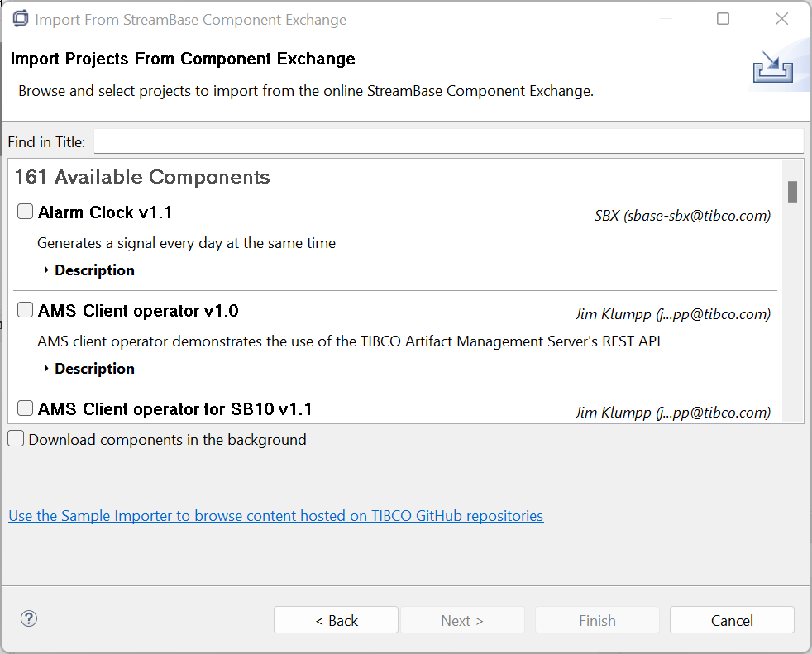
Task: Open the Sample Importer GitHub link
Action: [x=275, y=516]
